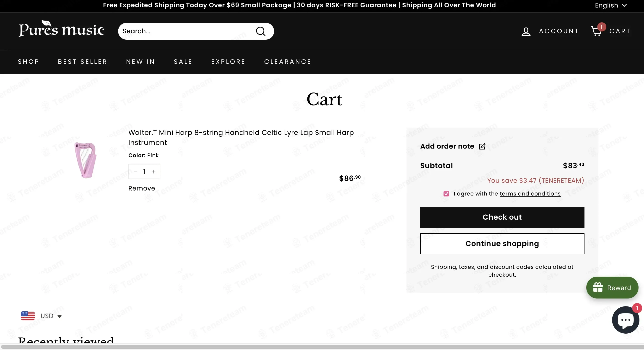Click the shipping and taxes checkout notice
Image resolution: width=644 pixels, height=350 pixels.
(x=502, y=271)
